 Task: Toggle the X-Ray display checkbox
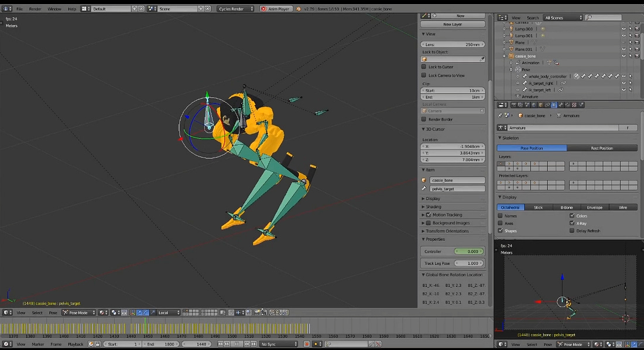coord(572,223)
